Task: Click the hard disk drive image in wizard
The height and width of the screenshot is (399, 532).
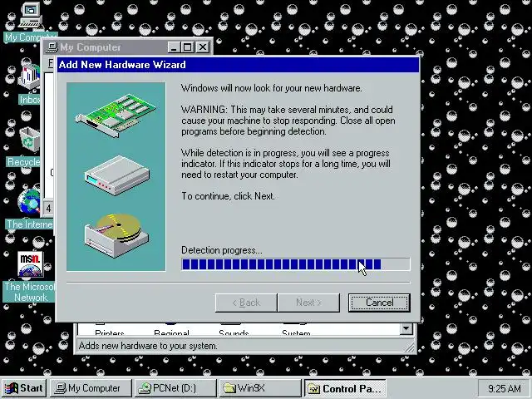Action: pos(116,235)
